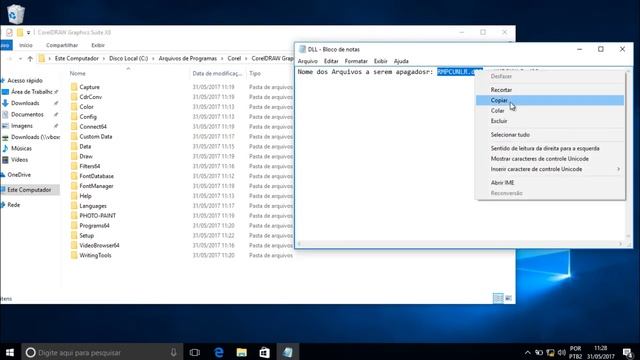The height and width of the screenshot is (360, 640).
Task: Open File Explorer taskbar icon
Action: click(242, 352)
